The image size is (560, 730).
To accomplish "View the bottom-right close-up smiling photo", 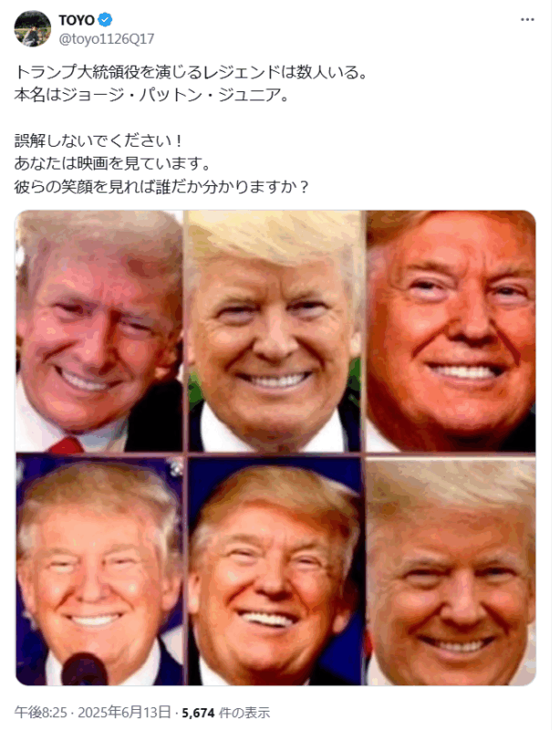I will point(451,571).
